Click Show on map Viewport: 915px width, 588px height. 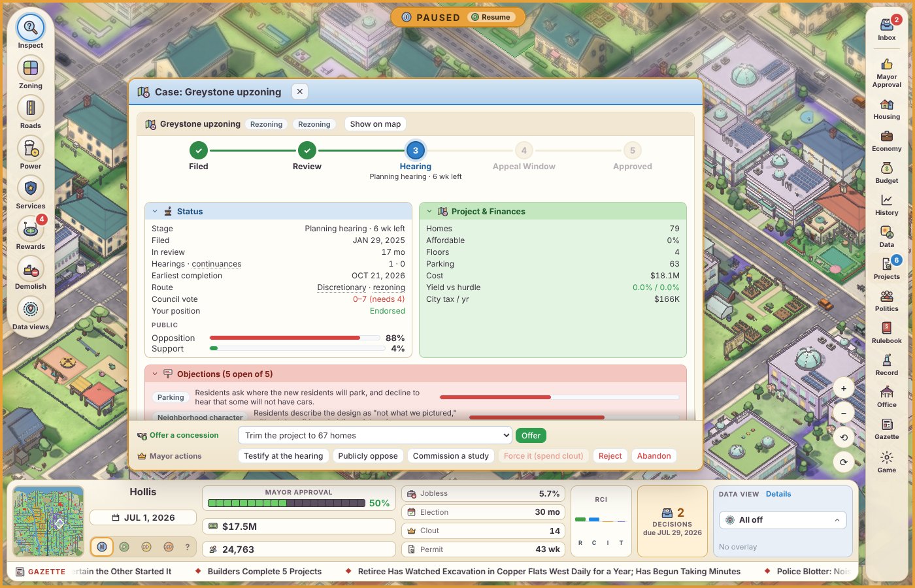(375, 124)
